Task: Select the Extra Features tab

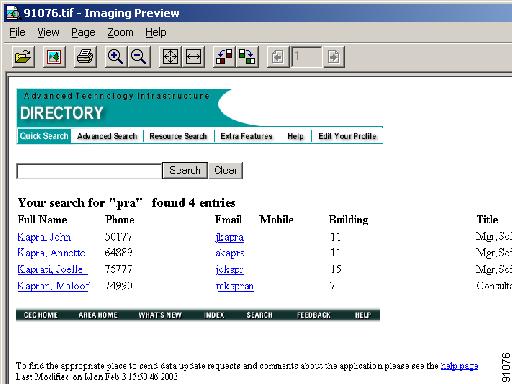Action: point(246,136)
